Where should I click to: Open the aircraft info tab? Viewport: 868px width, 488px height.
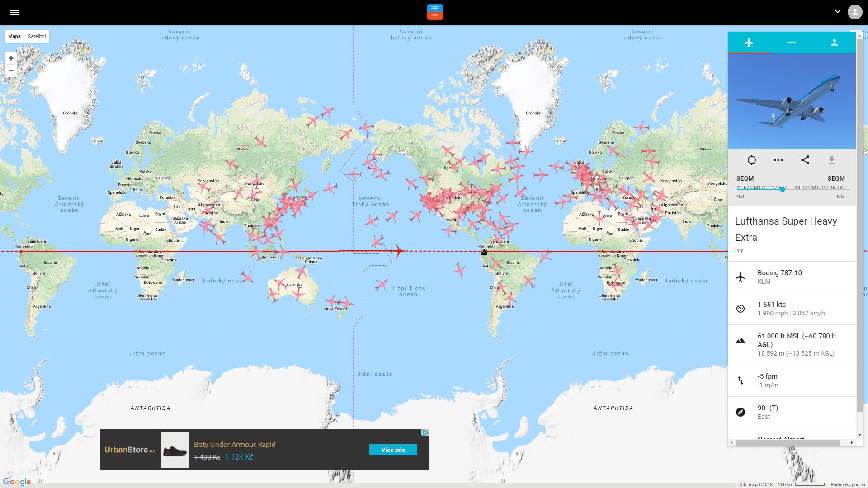[749, 42]
